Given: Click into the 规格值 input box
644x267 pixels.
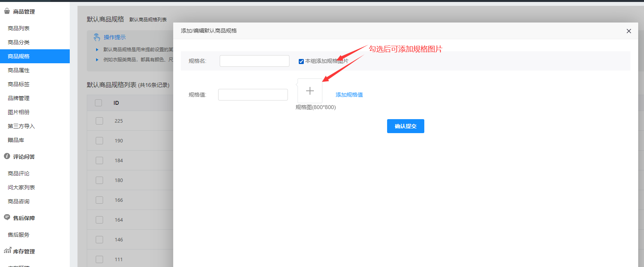Looking at the screenshot, I should [x=253, y=95].
